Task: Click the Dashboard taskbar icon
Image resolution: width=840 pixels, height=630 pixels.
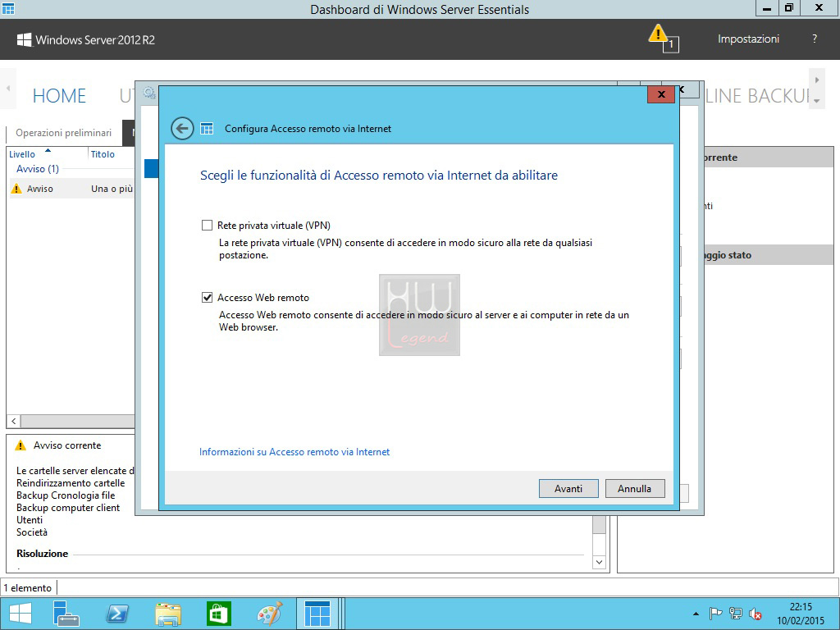Action: point(317,614)
